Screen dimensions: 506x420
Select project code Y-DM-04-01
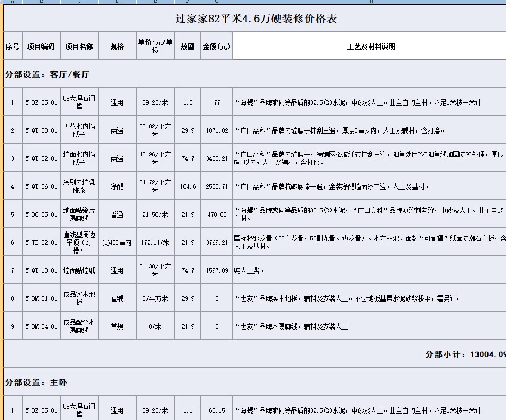tap(41, 326)
